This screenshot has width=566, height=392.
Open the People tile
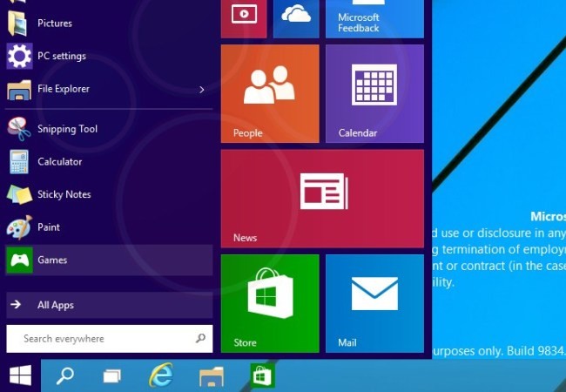(270, 93)
